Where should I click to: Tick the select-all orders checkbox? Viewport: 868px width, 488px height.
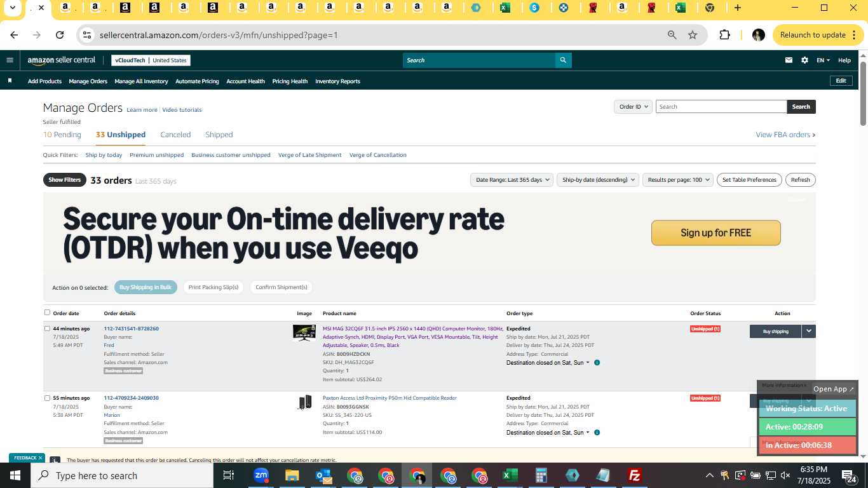[47, 313]
